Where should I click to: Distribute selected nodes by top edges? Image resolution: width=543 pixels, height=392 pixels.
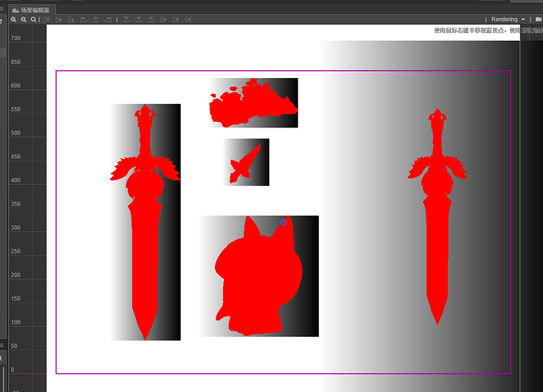[x=127, y=20]
